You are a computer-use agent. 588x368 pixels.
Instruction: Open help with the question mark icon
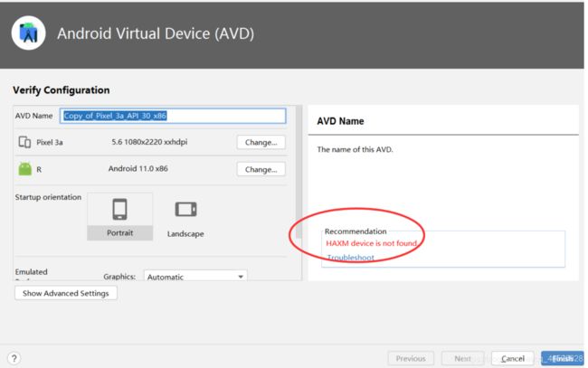[x=14, y=358]
